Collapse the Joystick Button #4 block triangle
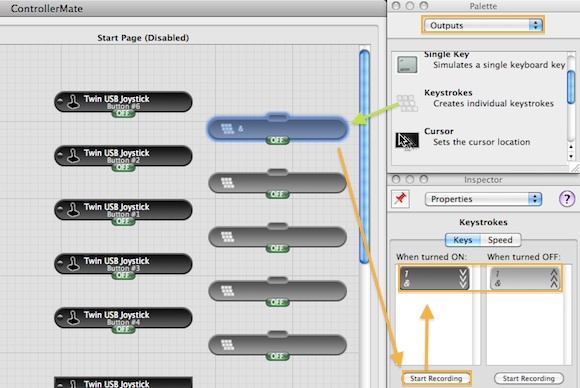 60,316
